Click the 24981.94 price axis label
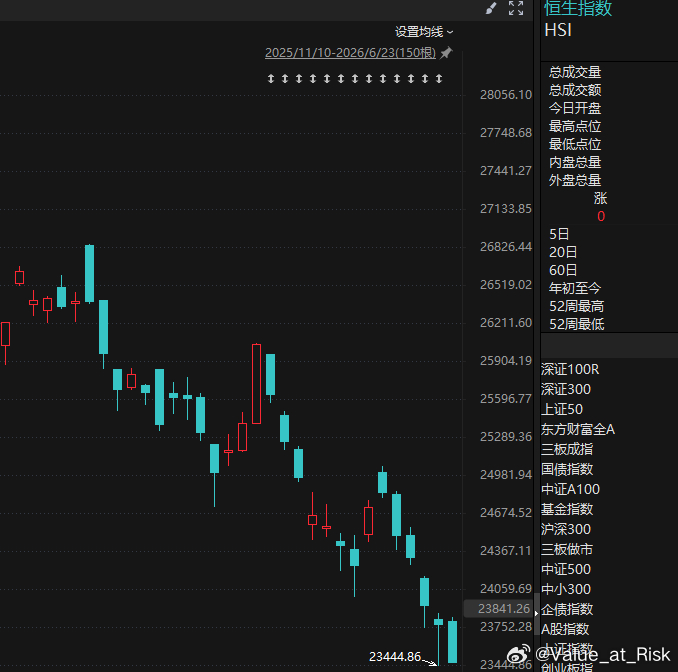This screenshot has width=678, height=672. (505, 475)
